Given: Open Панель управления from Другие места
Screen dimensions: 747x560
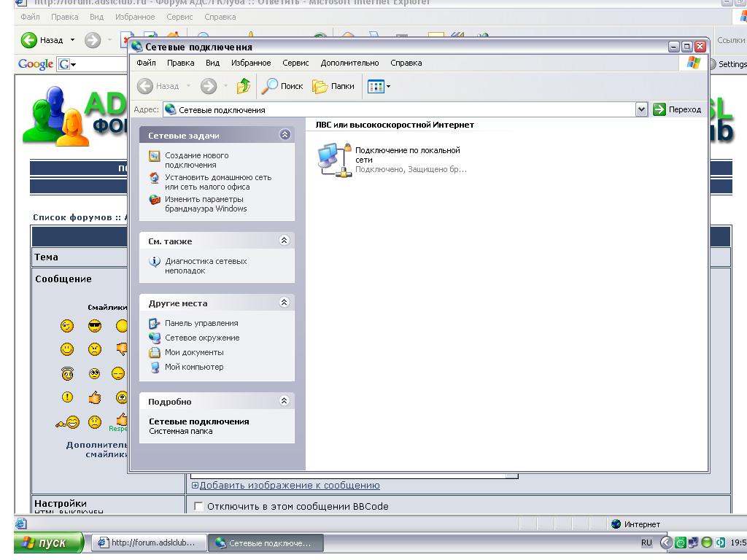Looking at the screenshot, I should (x=201, y=323).
